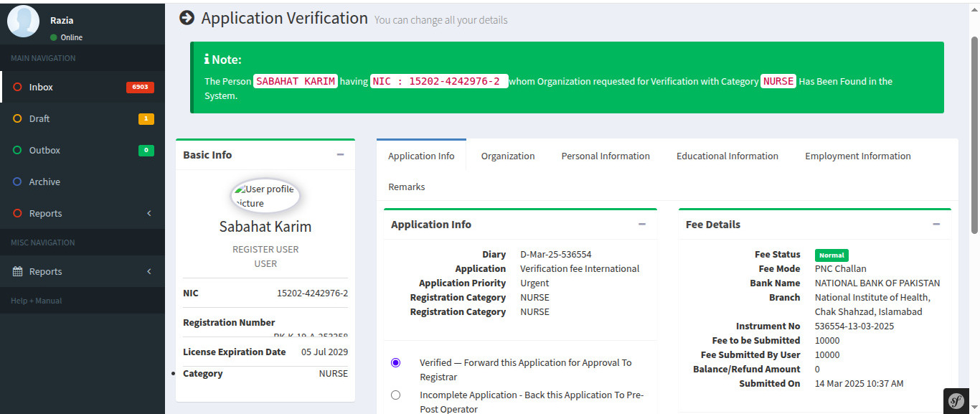Open the Employment Information tab
This screenshot has width=980, height=414.
(858, 156)
